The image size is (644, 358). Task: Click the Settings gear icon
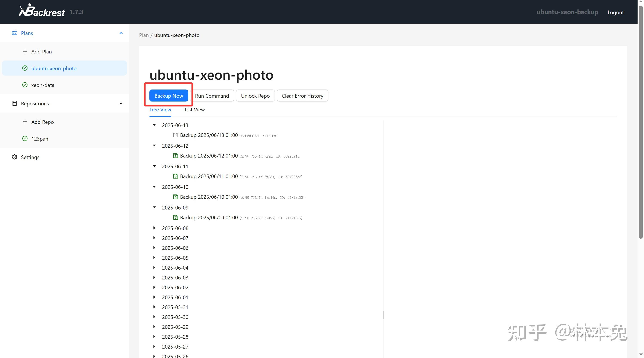[15, 157]
